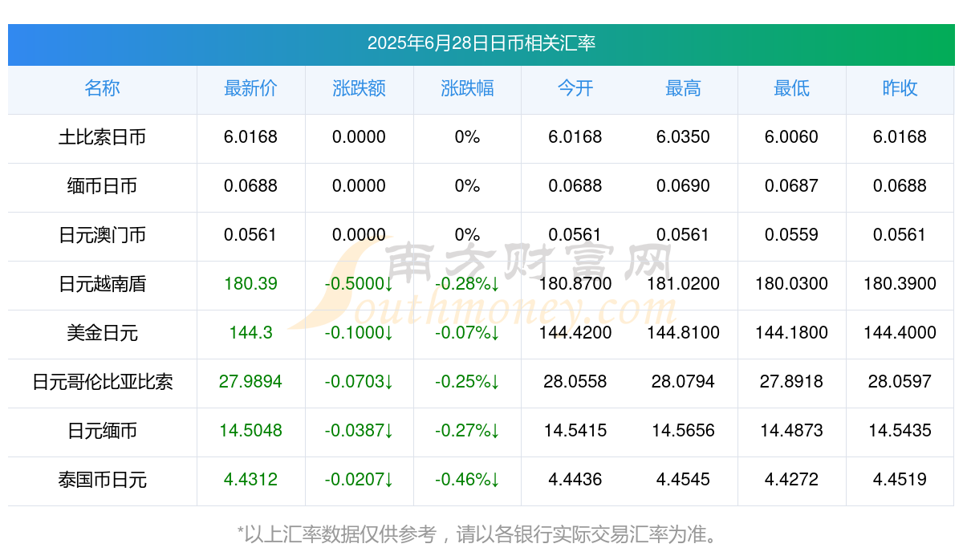The image size is (963, 560).
Task: Click the 缅币日币 row name
Action: (x=102, y=186)
